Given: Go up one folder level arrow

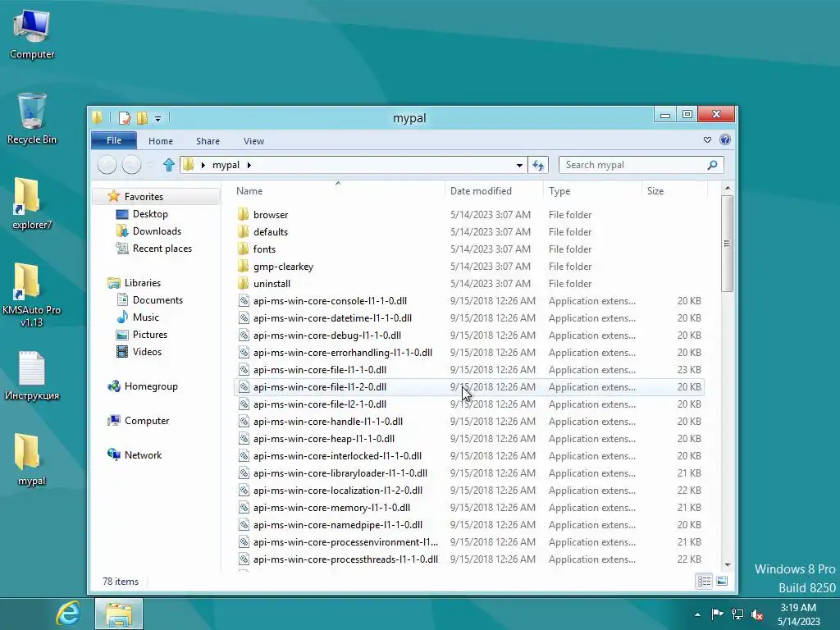Looking at the screenshot, I should (x=169, y=165).
